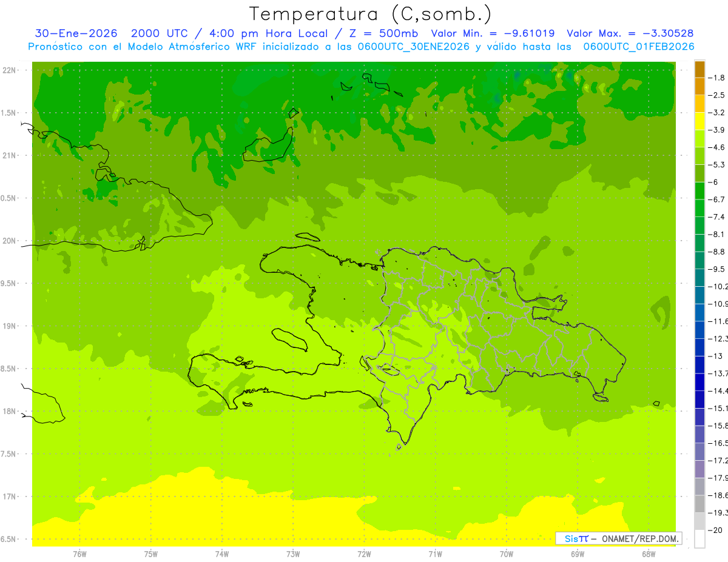This screenshot has width=728, height=562.
Task: Click the '74W' longitude label
Action: (x=221, y=554)
